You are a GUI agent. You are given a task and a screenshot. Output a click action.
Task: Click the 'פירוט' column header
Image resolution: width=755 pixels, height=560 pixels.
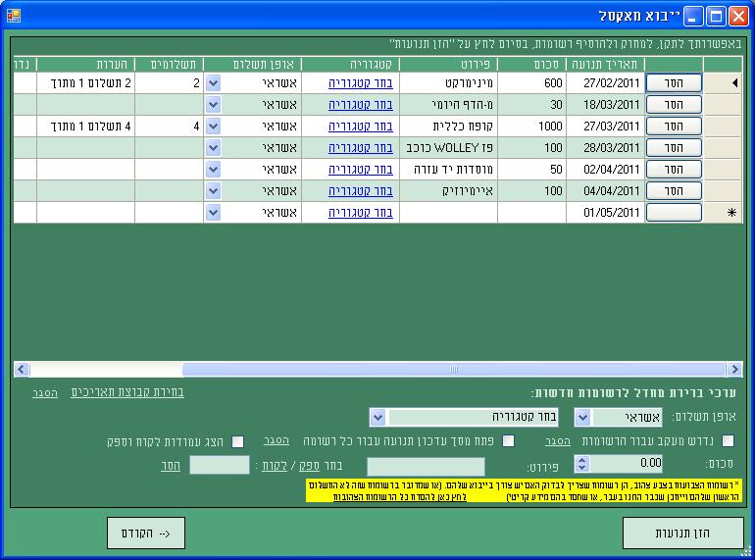tap(449, 65)
